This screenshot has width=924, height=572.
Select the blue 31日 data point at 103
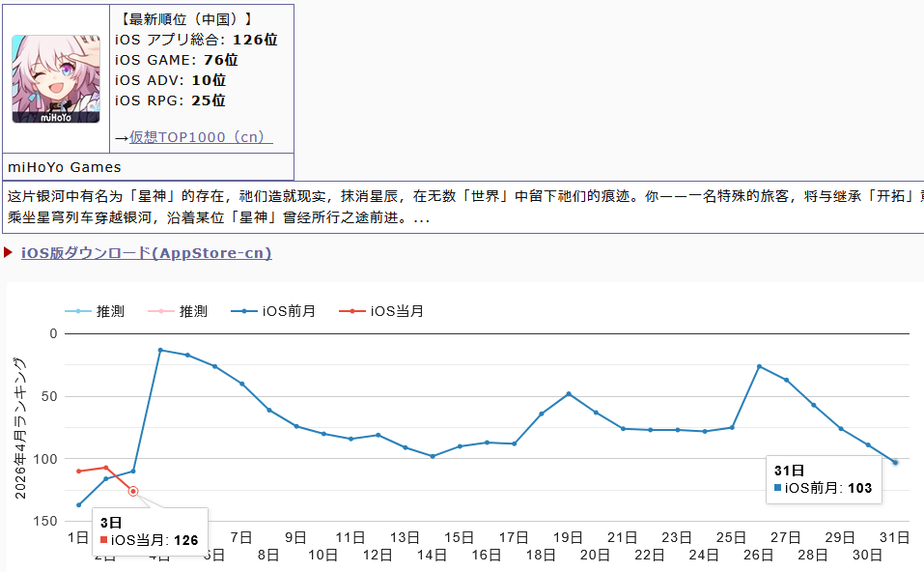[x=895, y=462]
